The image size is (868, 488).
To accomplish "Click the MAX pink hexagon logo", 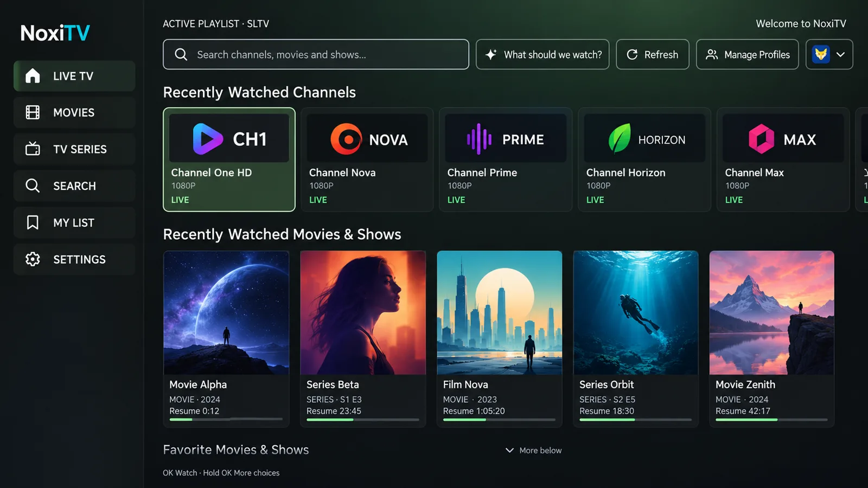I will click(x=761, y=139).
